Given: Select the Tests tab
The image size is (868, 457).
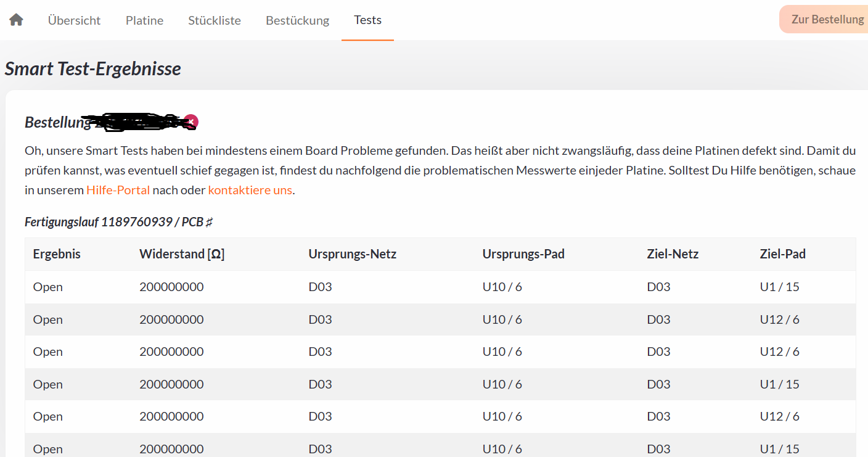Looking at the screenshot, I should [x=367, y=20].
